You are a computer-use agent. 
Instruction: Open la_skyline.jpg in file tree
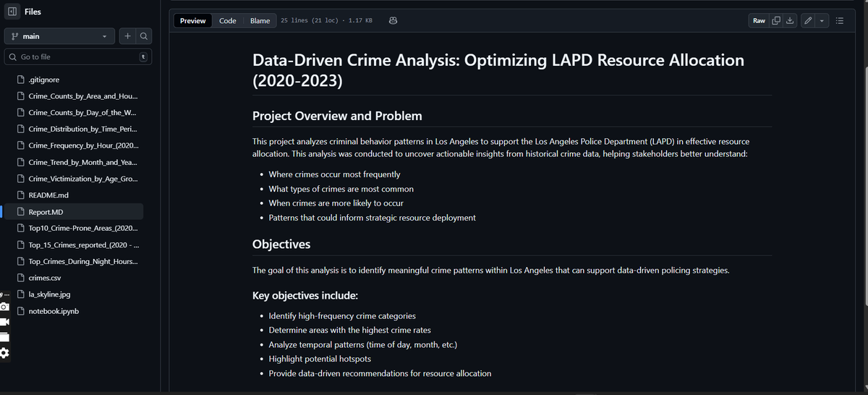49,294
